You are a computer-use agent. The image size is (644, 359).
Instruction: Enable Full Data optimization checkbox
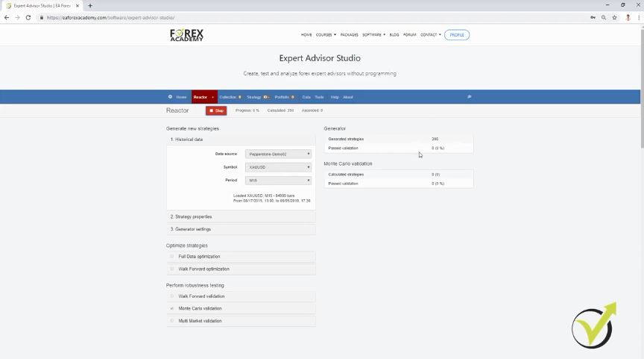171,257
